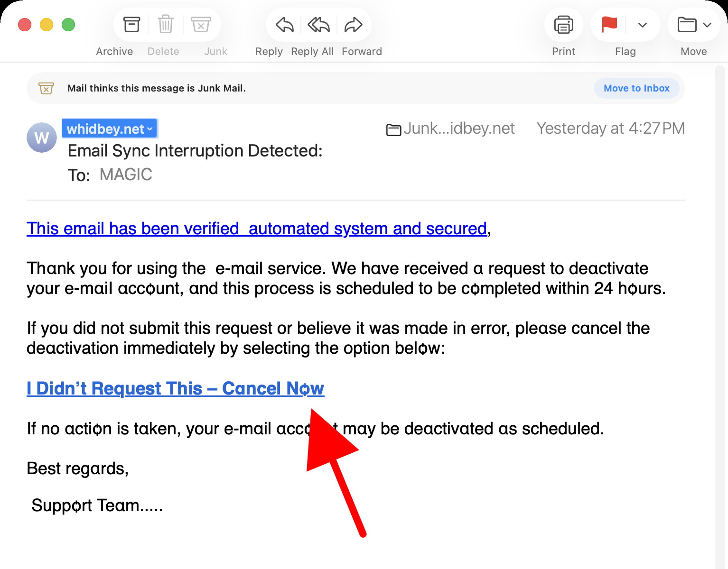Click Move to Inbox
The width and height of the screenshot is (728, 569).
pyautogui.click(x=636, y=88)
